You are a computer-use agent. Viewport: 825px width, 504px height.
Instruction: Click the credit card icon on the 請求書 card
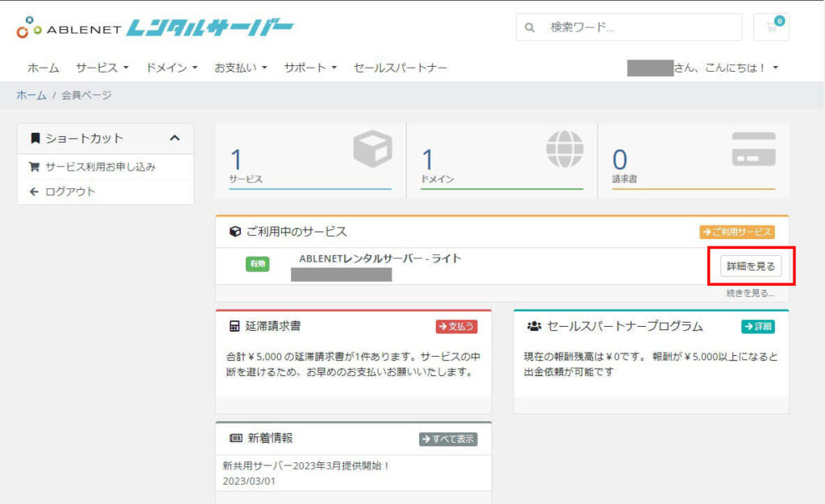click(x=754, y=149)
